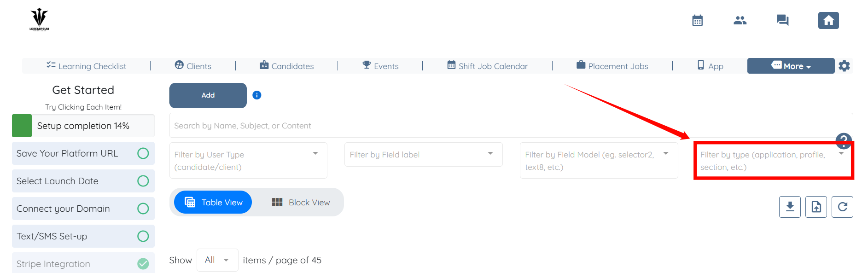Switch to the Shift Job Calendar tab
Screen dimensions: 868x273
[488, 66]
